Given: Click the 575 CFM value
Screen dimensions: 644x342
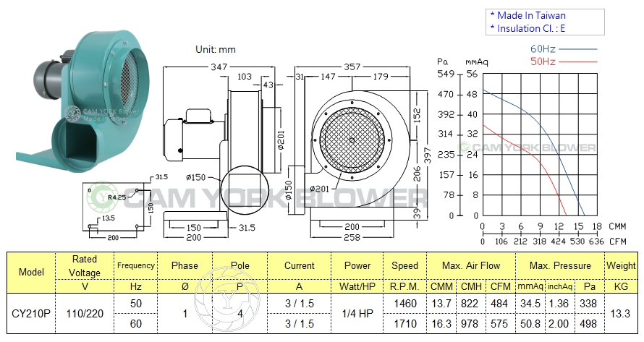Looking at the screenshot, I should point(499,324).
